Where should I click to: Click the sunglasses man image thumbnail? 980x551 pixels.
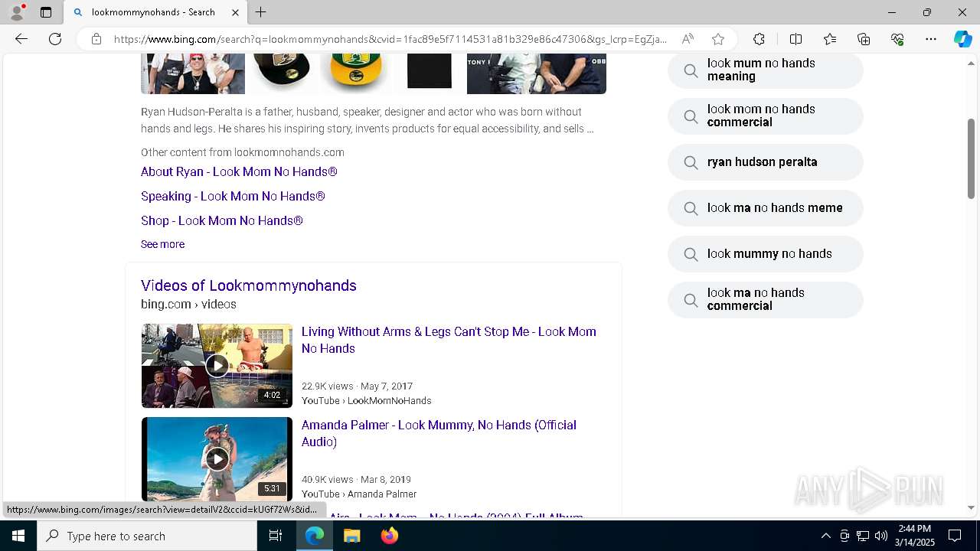pyautogui.click(x=193, y=73)
